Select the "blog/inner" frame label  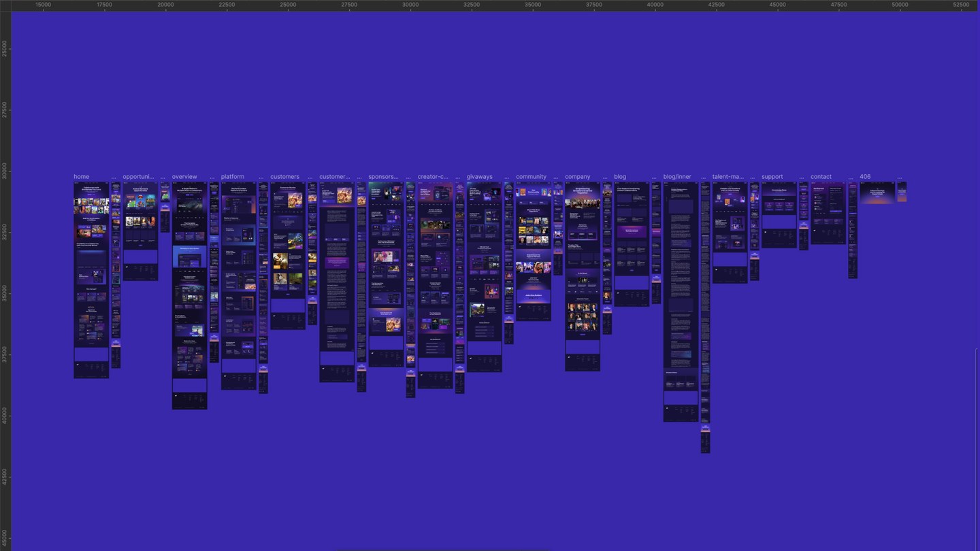click(x=677, y=177)
